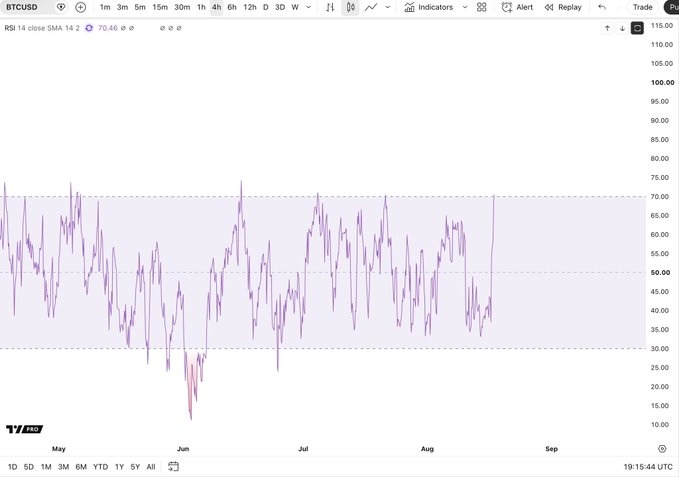
Task: Select the line chart type
Action: tap(371, 7)
